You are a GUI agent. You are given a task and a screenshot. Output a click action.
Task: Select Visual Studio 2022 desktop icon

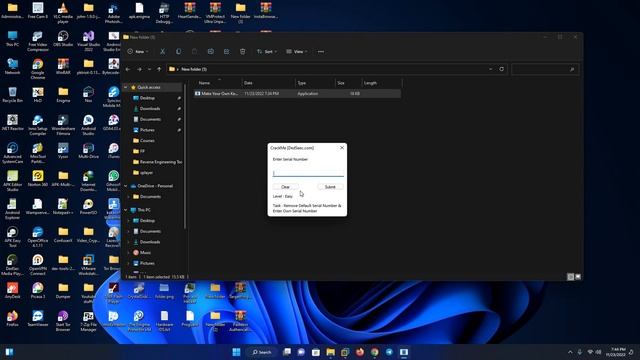point(88,41)
